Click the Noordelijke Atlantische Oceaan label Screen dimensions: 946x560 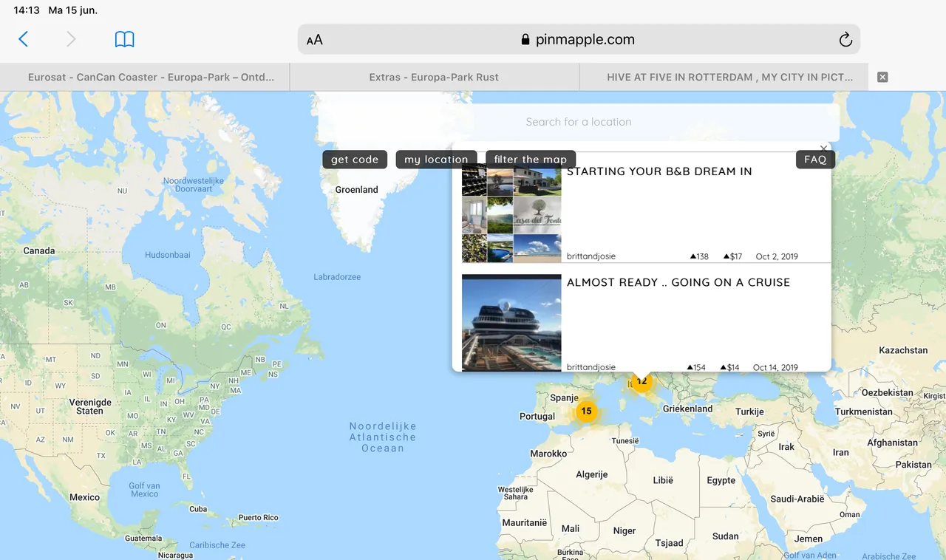pyautogui.click(x=383, y=437)
